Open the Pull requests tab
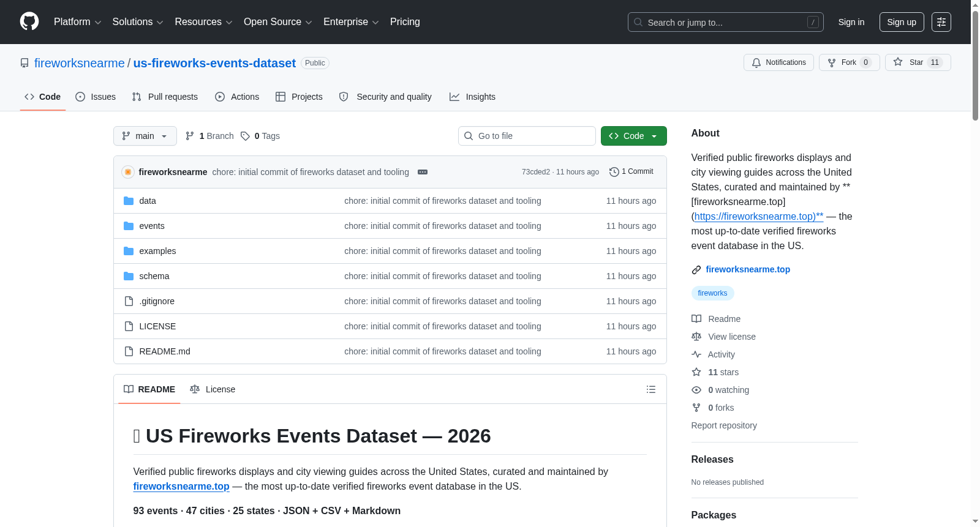 click(x=165, y=97)
